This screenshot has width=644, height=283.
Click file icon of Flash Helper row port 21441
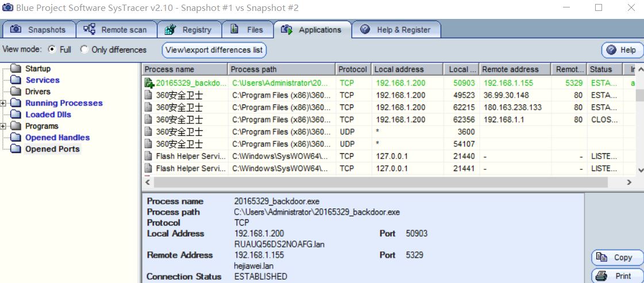(149, 168)
